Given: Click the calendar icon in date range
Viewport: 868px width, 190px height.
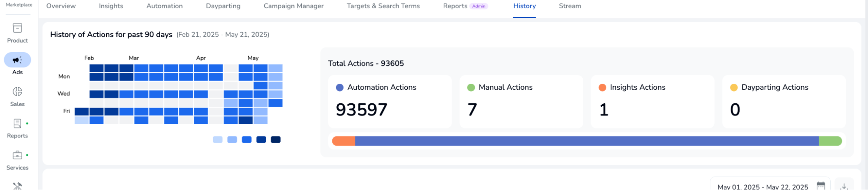Looking at the screenshot, I should pos(821,186).
